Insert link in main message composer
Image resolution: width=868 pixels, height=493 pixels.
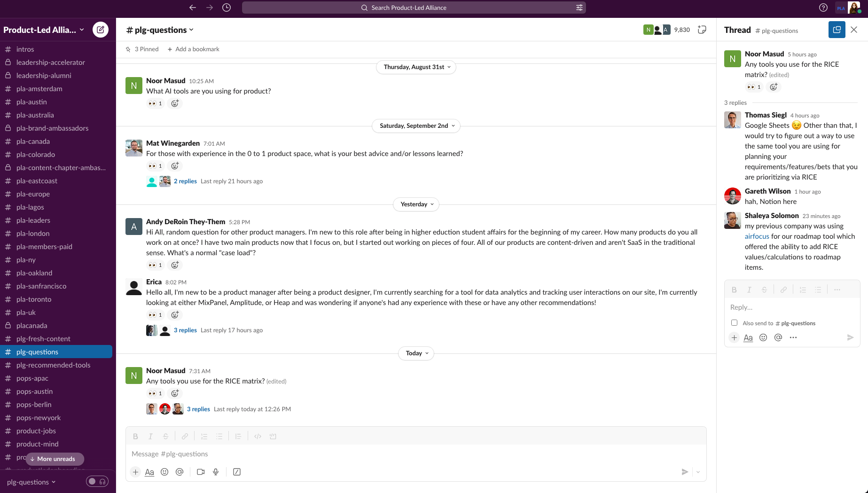(x=185, y=436)
